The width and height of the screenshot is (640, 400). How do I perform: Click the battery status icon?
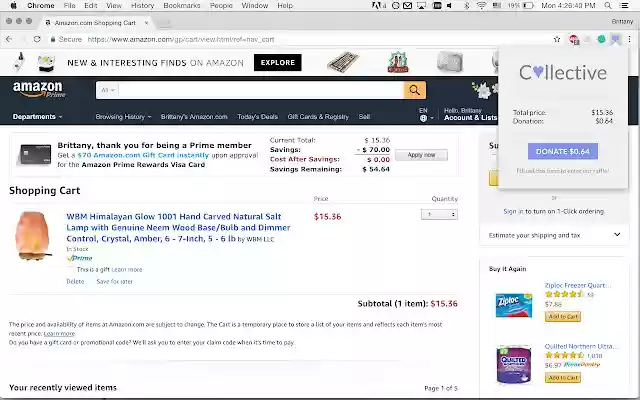point(528,6)
